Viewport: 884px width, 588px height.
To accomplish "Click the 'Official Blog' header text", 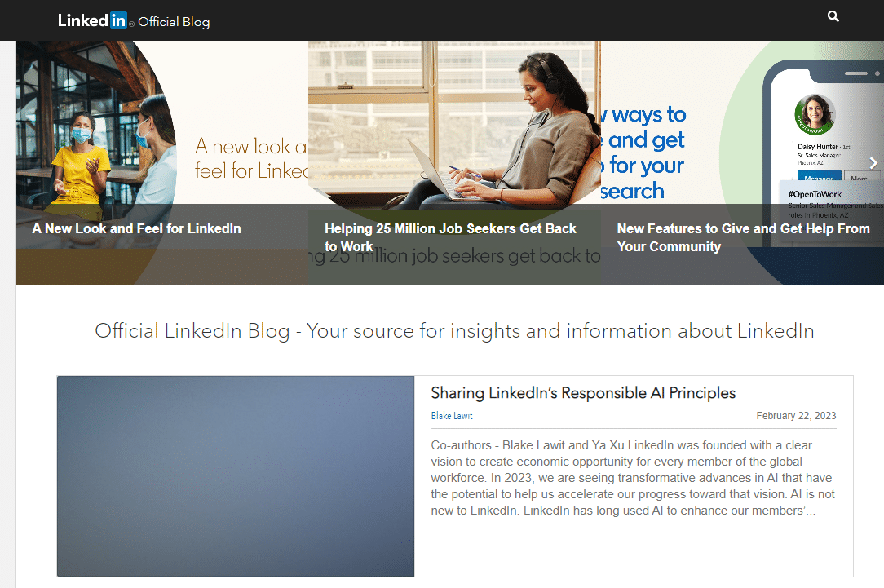I will point(173,22).
